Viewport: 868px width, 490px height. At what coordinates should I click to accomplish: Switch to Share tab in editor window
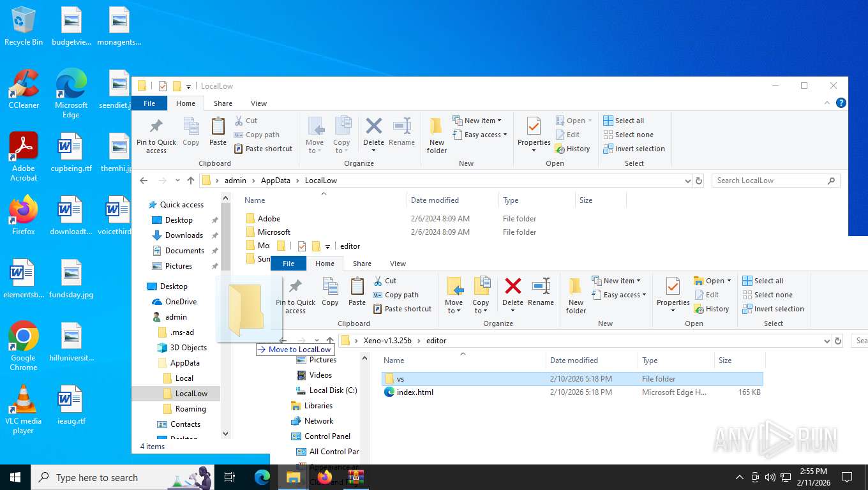pos(362,264)
